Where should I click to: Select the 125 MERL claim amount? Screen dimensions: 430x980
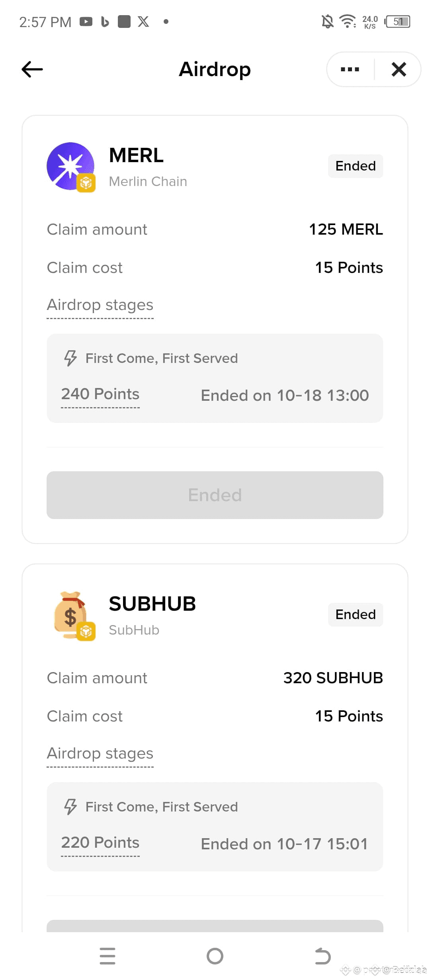tap(346, 229)
